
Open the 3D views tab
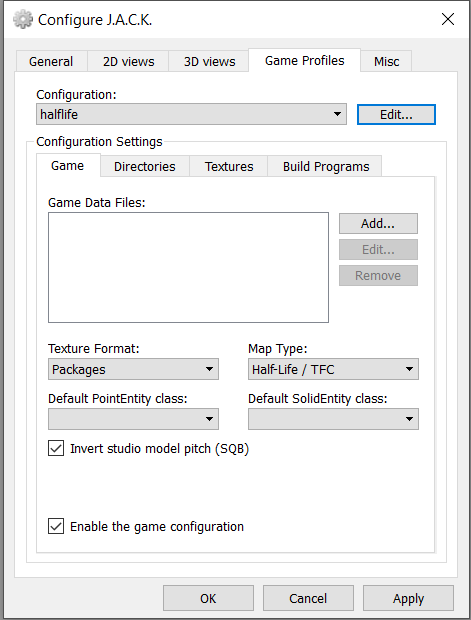209,61
